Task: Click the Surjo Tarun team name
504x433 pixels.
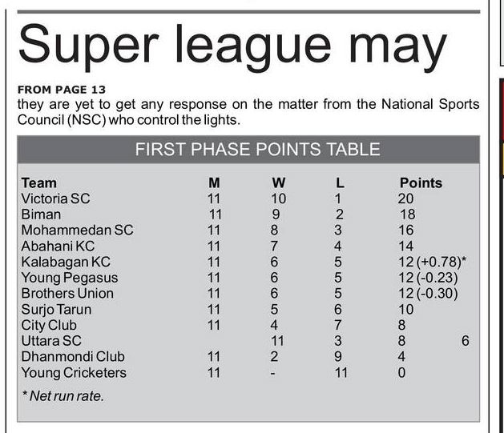Action: click(x=56, y=309)
